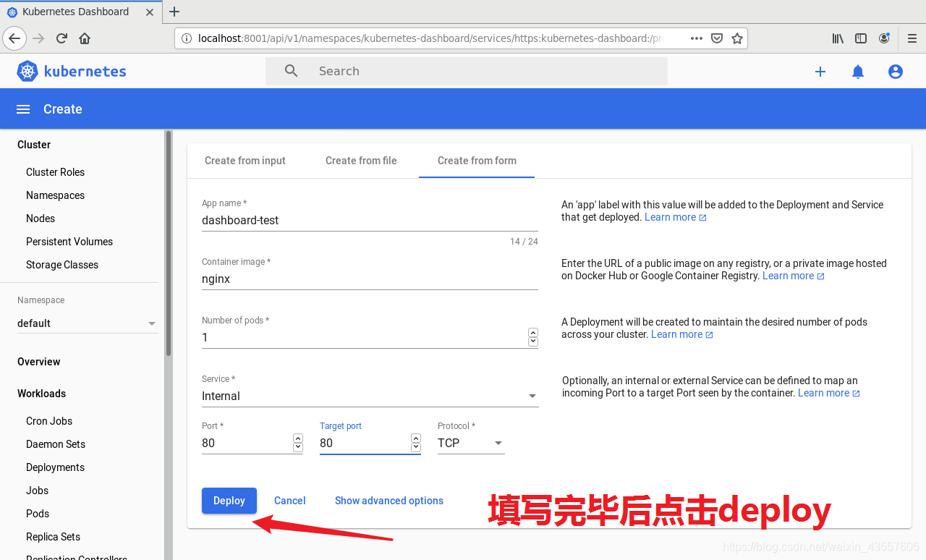926x560 pixels.
Task: Click the Cancel button
Action: pos(290,501)
